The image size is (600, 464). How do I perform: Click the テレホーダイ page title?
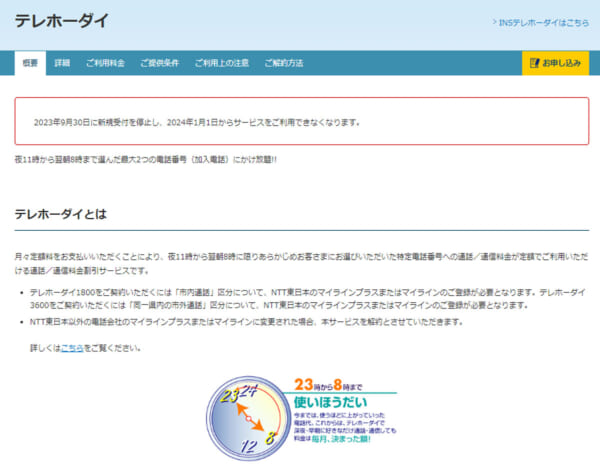[62, 21]
